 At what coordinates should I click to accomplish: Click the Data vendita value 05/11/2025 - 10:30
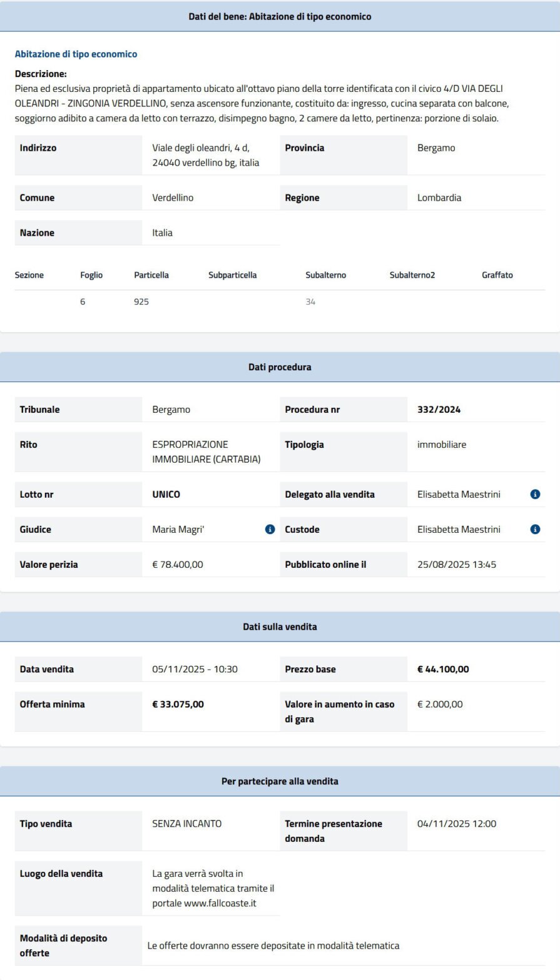[x=195, y=669]
